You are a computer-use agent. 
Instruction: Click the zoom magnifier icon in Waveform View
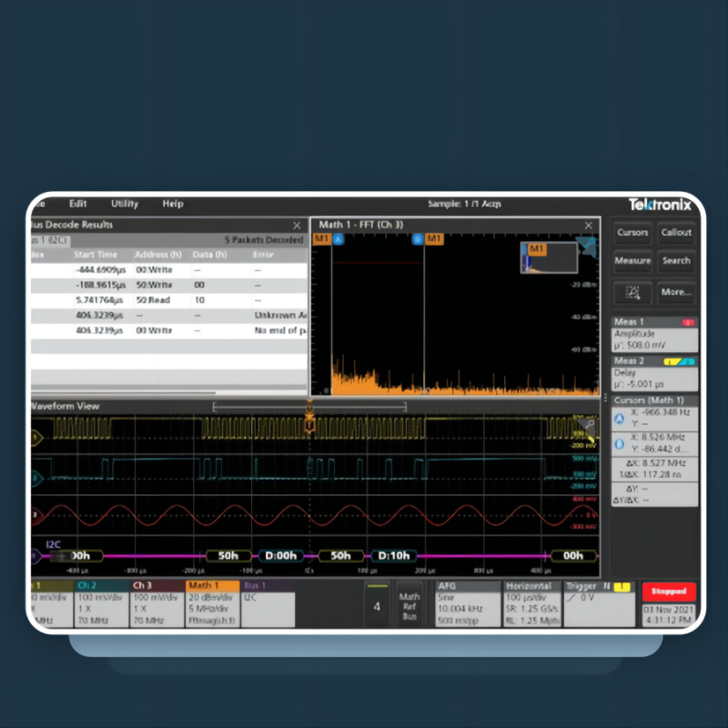point(589,424)
